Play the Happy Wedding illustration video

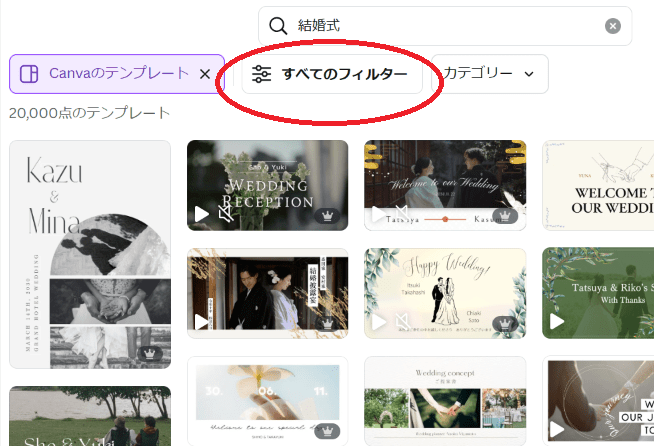(379, 322)
